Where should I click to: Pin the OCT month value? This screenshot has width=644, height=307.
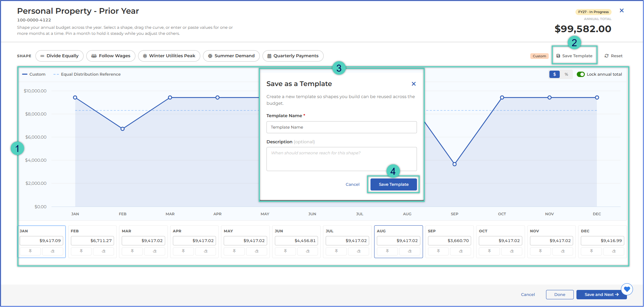point(490,251)
